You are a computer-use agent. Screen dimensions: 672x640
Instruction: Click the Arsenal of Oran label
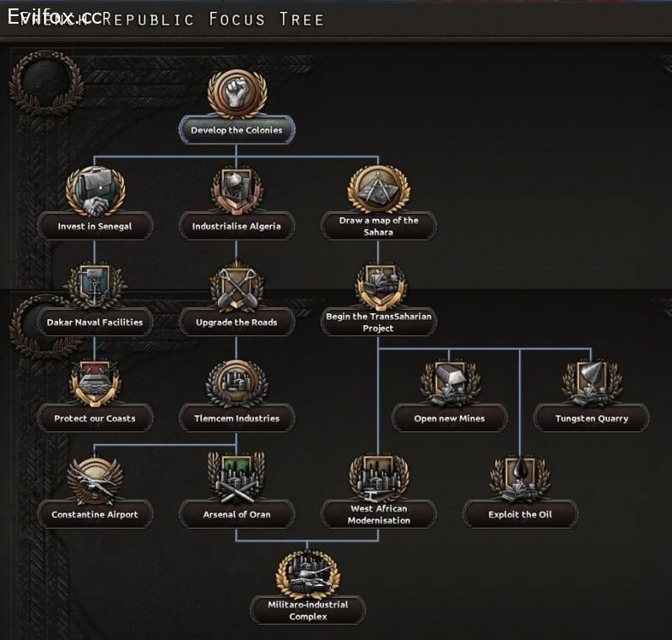(x=236, y=514)
